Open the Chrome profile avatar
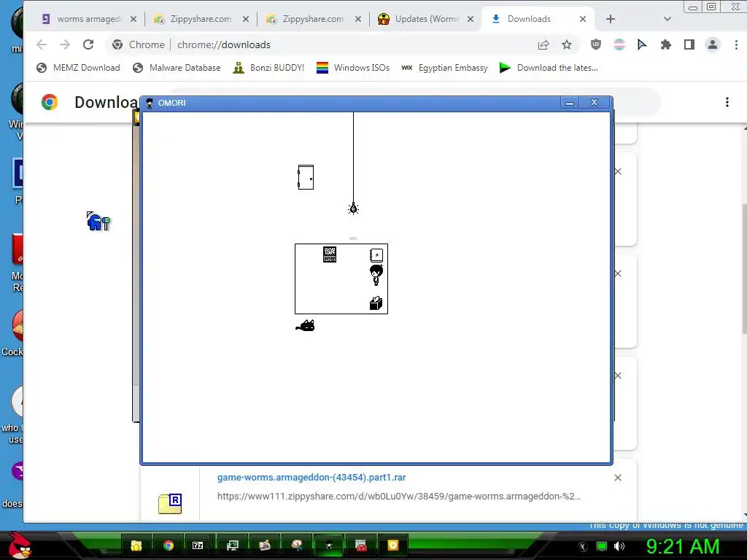This screenshot has width=747, height=560. point(712,44)
